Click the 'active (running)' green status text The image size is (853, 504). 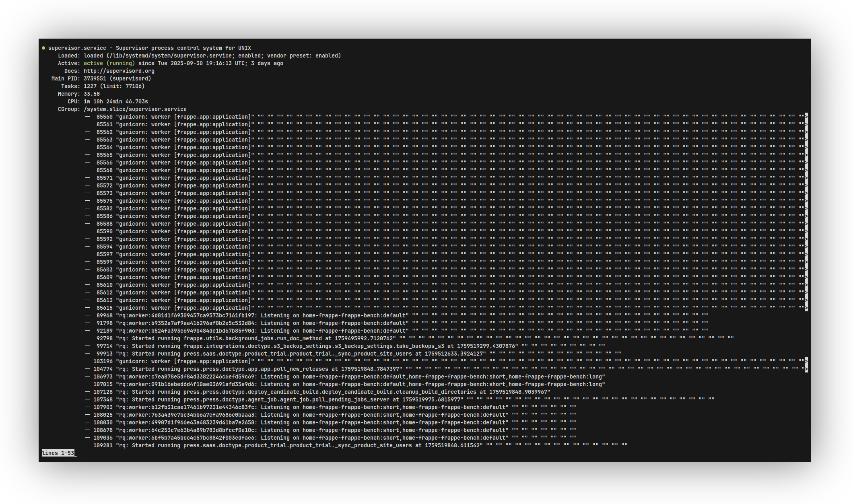point(109,63)
